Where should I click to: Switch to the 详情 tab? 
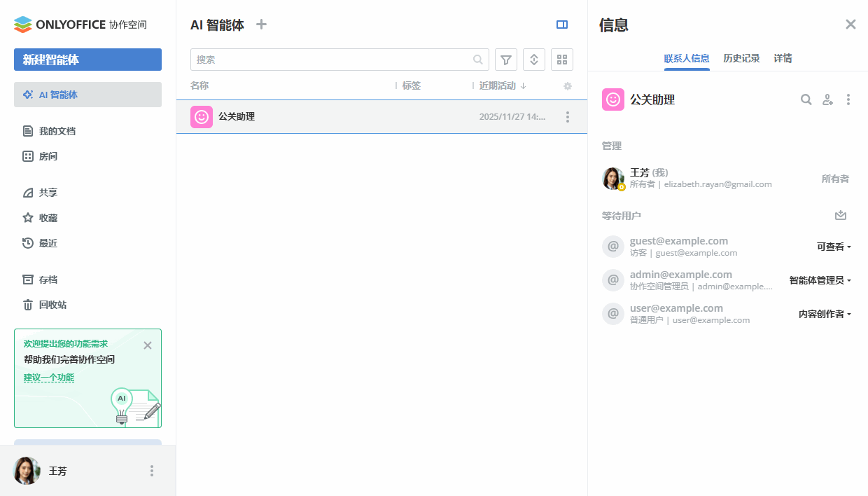(x=783, y=58)
